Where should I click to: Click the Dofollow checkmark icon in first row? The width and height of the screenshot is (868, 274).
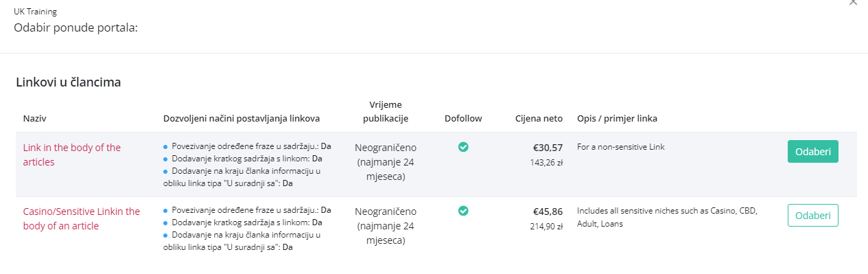pyautogui.click(x=463, y=146)
